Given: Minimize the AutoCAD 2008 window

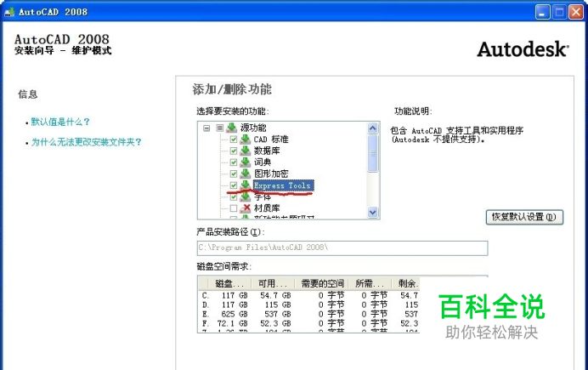Looking at the screenshot, I should point(542,12).
